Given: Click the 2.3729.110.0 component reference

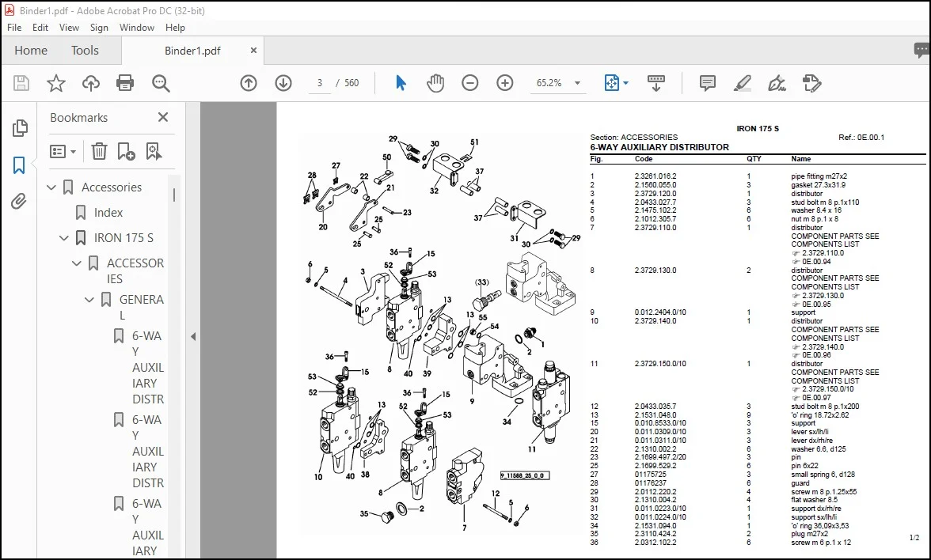Looking at the screenshot, I should coord(823,253).
